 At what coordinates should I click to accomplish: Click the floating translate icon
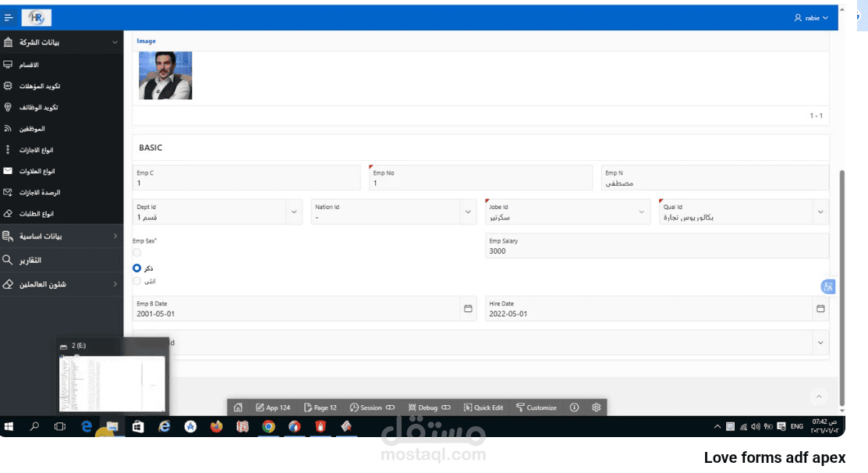(x=827, y=286)
